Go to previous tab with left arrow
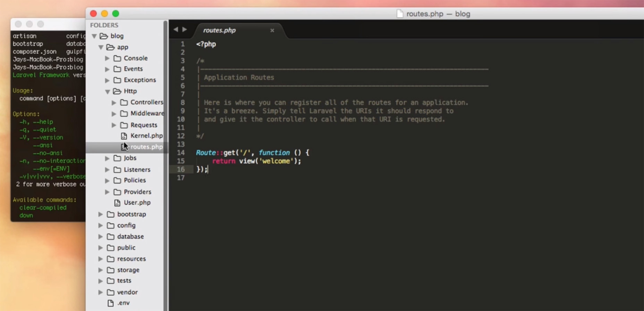This screenshot has width=644, height=311. pyautogui.click(x=176, y=30)
